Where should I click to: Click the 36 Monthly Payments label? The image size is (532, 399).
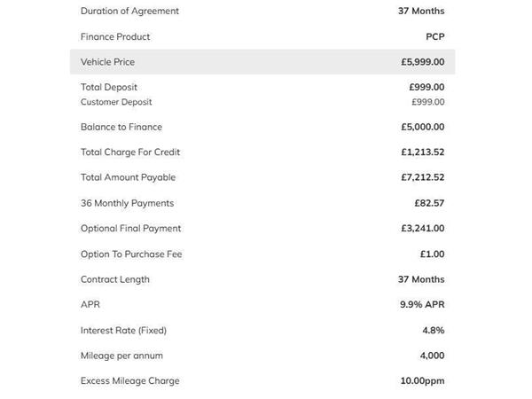pos(127,203)
